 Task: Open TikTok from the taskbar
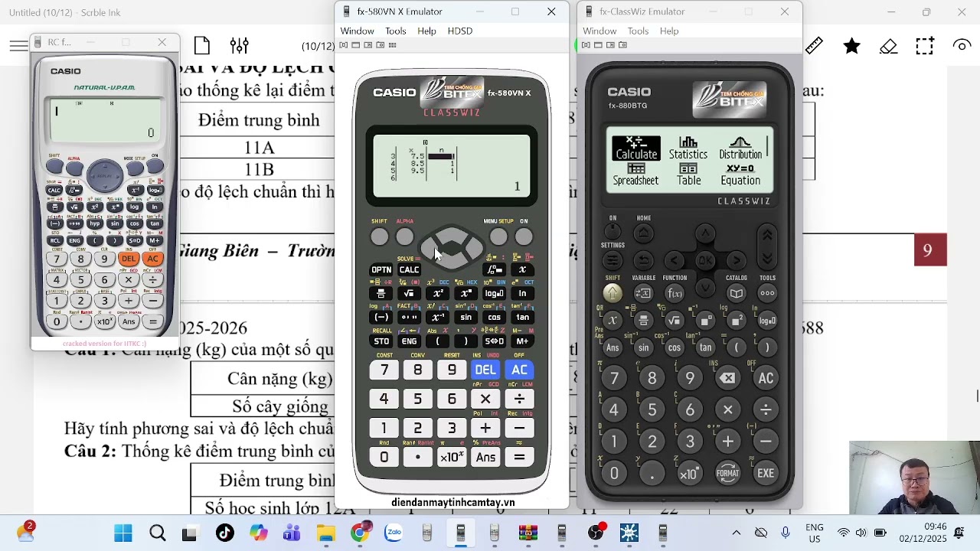coord(224,533)
